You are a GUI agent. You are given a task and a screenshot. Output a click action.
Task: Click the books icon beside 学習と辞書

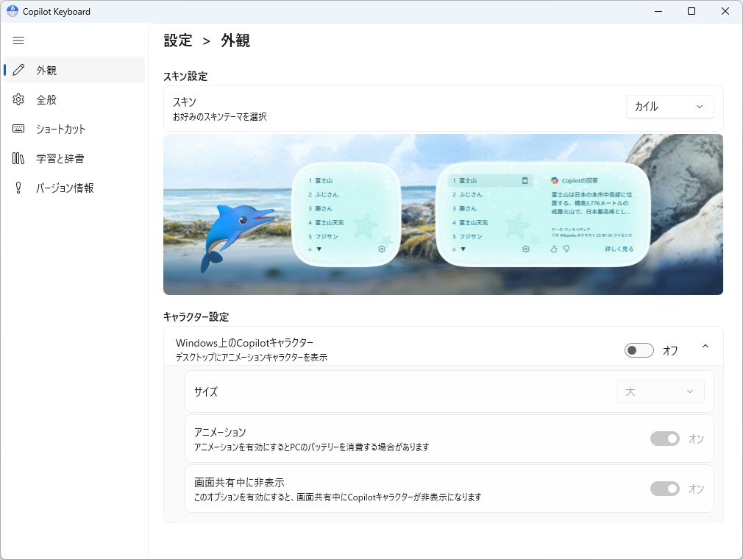point(18,158)
